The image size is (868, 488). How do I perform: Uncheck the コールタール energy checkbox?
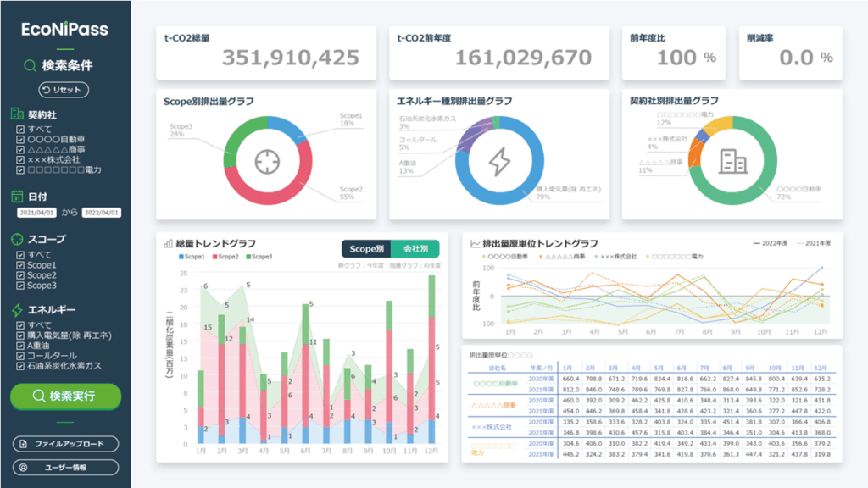point(20,356)
